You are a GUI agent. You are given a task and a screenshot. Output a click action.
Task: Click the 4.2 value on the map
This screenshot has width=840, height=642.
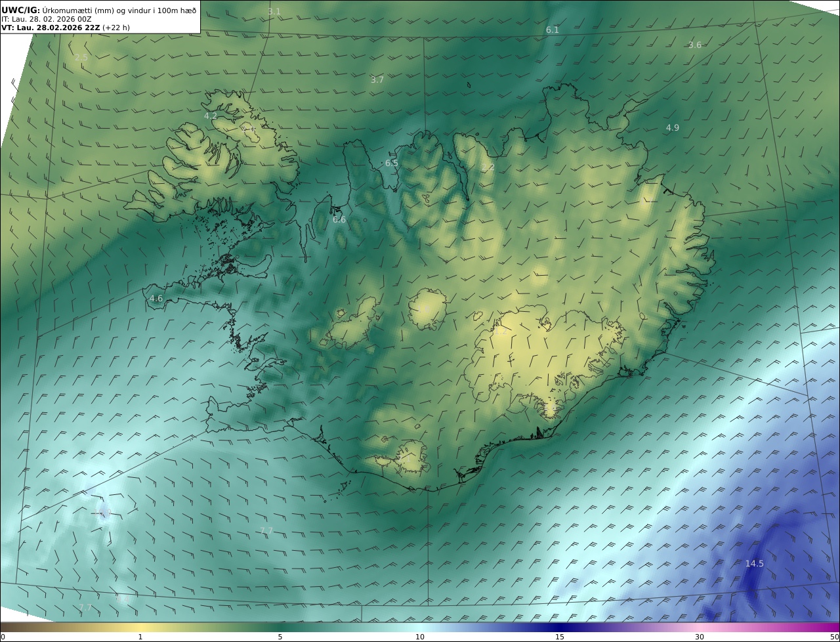211,116
